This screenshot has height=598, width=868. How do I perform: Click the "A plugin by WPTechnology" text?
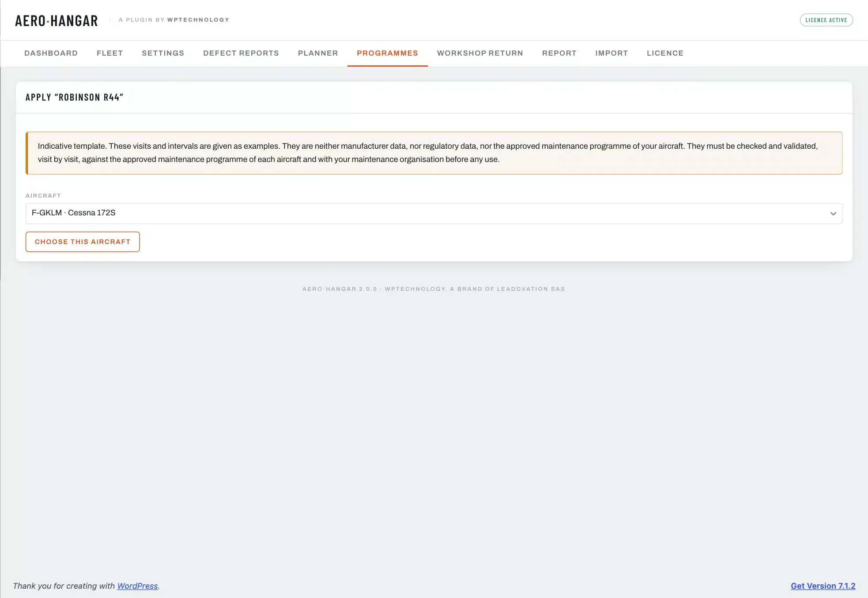[x=174, y=20]
